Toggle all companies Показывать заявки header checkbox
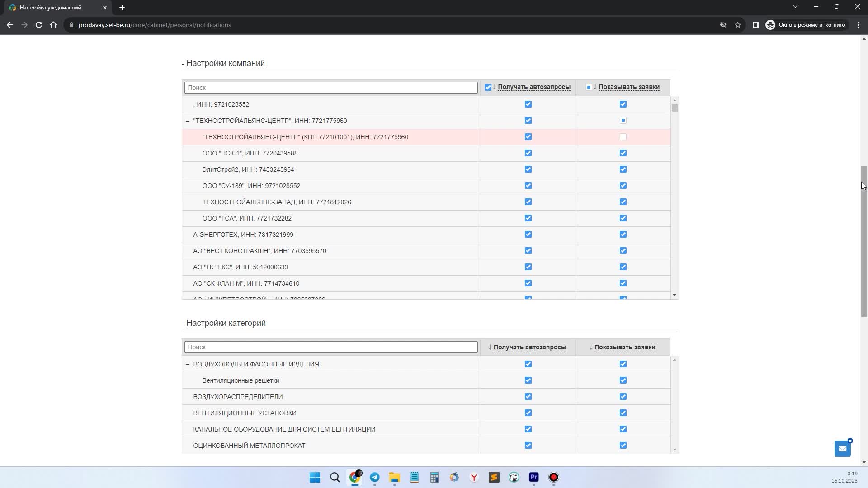868x488 pixels. coord(589,87)
